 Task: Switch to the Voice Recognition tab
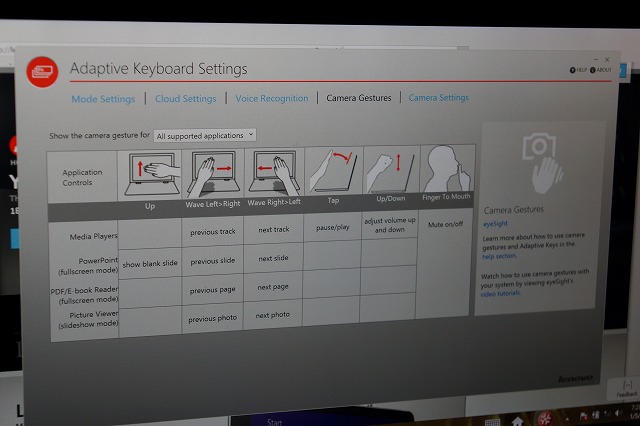click(272, 98)
